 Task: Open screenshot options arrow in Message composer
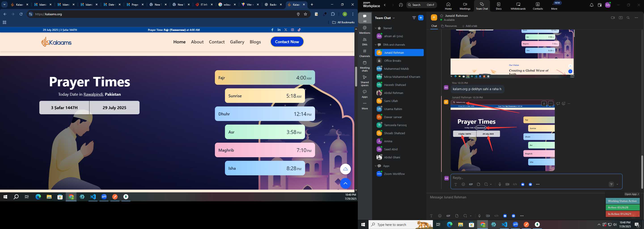pos(470,216)
